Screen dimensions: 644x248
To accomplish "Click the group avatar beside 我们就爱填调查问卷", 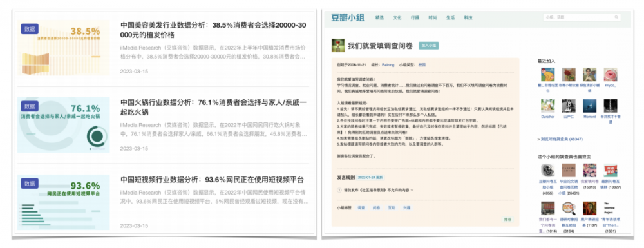I will tap(338, 46).
